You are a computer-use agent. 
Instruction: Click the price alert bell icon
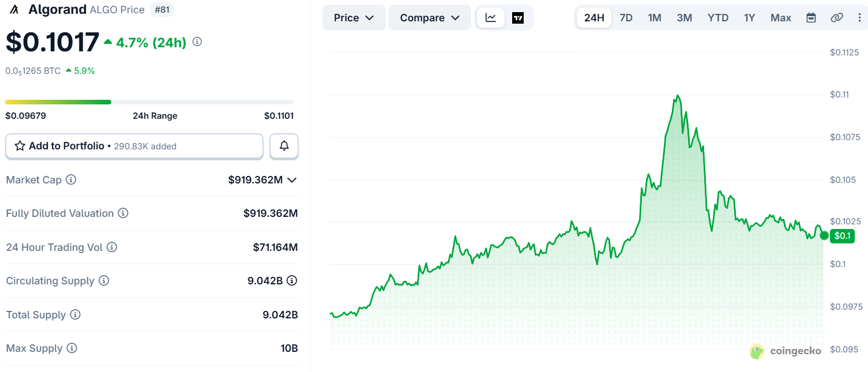click(284, 146)
